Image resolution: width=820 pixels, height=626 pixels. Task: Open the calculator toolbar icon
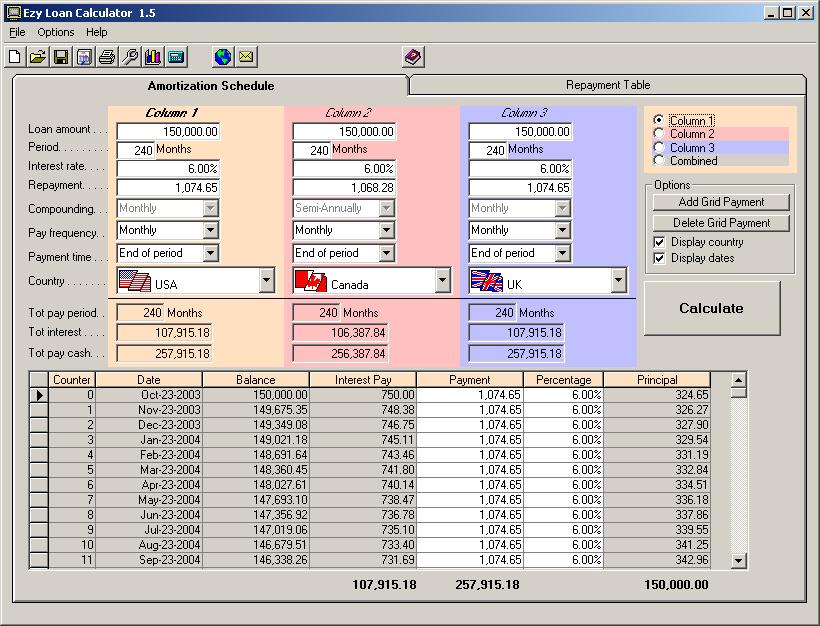point(176,56)
